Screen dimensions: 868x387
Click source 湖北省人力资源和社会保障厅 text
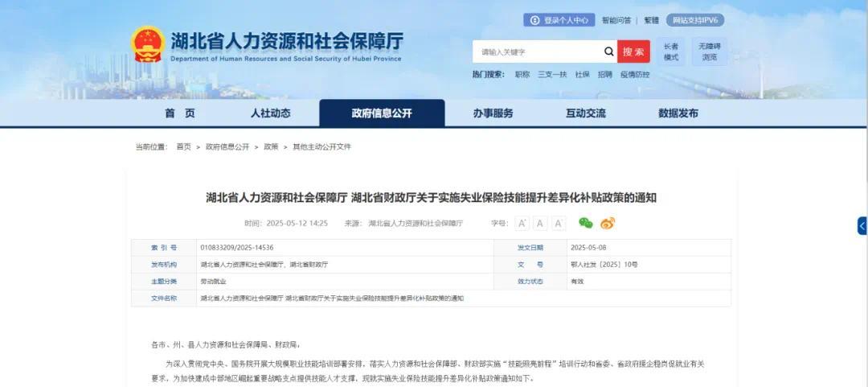click(416, 224)
